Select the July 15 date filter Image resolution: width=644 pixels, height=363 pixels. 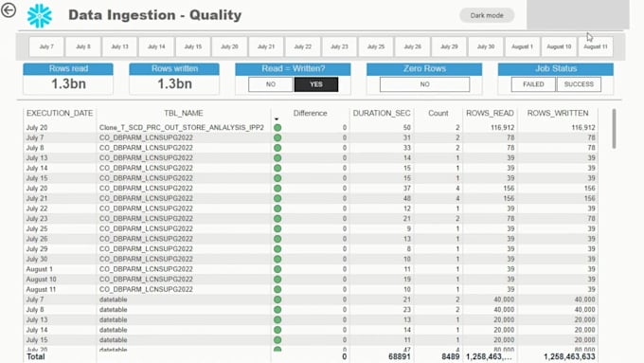pos(192,46)
